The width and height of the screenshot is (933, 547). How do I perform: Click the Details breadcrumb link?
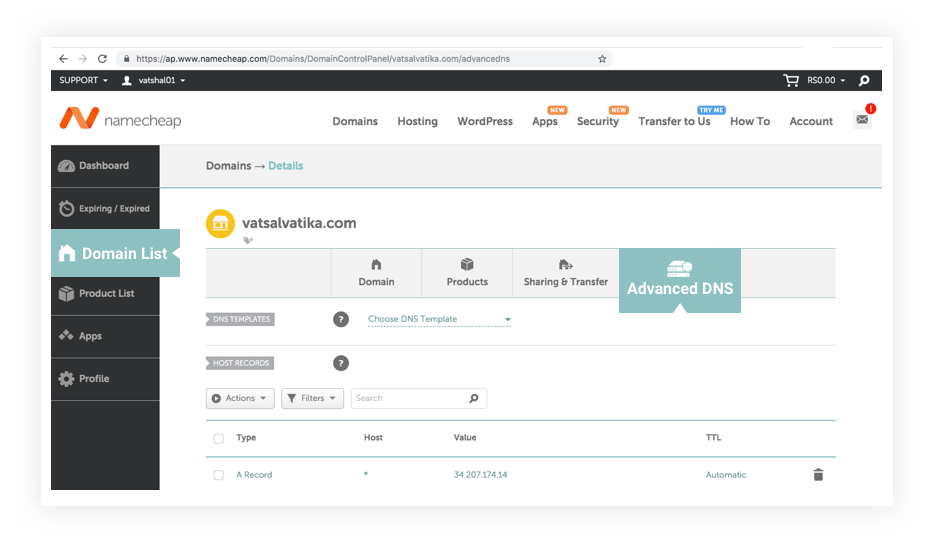(286, 166)
